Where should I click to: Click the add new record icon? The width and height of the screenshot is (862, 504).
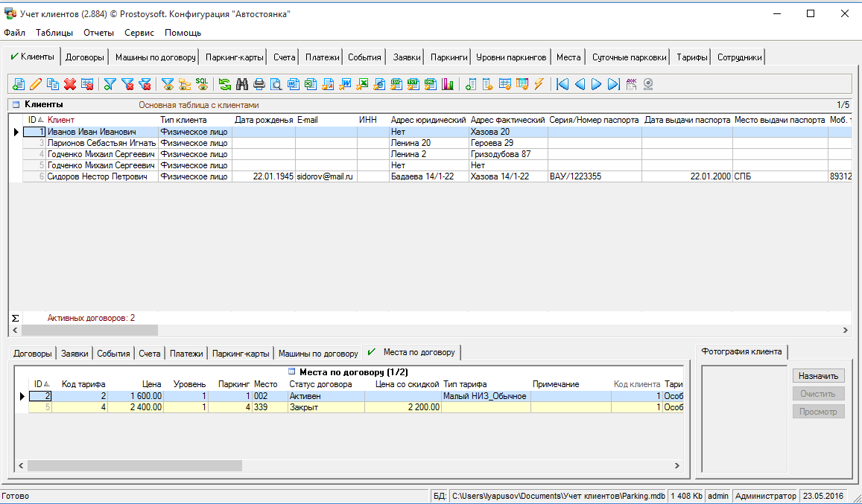[x=19, y=84]
